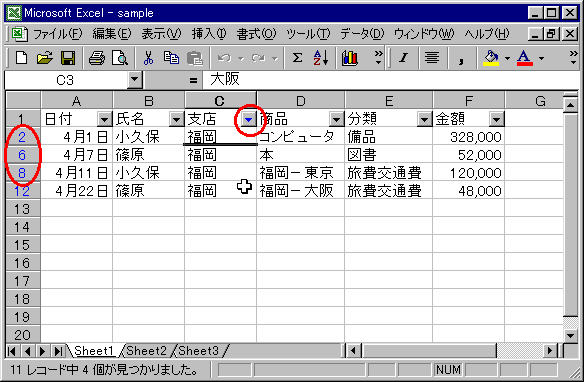Click the Font Color A icon
This screenshot has width=584, height=382.
point(524,58)
